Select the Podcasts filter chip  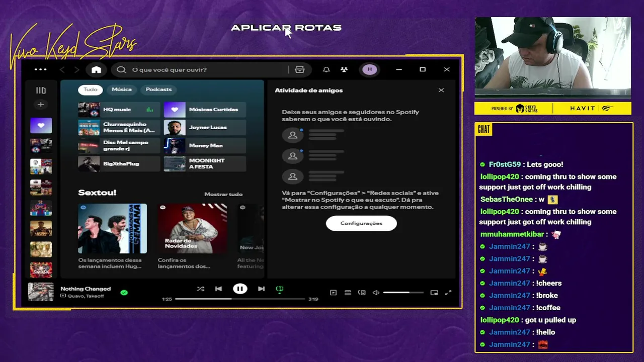pyautogui.click(x=158, y=89)
